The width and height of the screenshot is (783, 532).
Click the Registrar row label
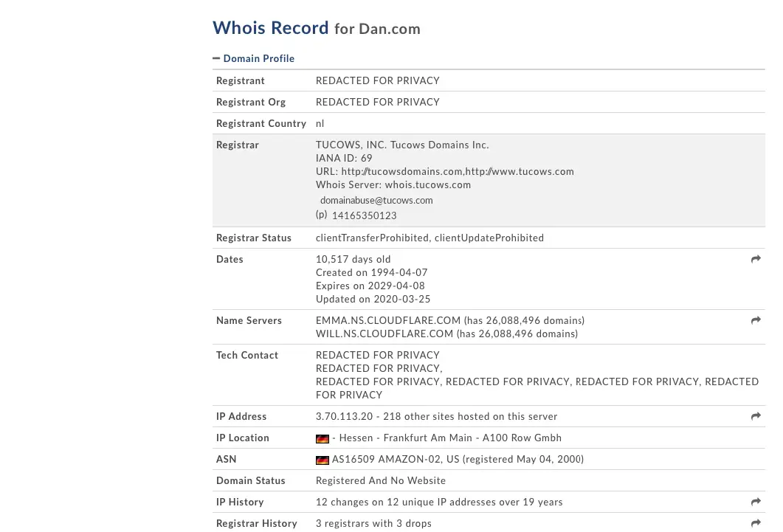(237, 145)
